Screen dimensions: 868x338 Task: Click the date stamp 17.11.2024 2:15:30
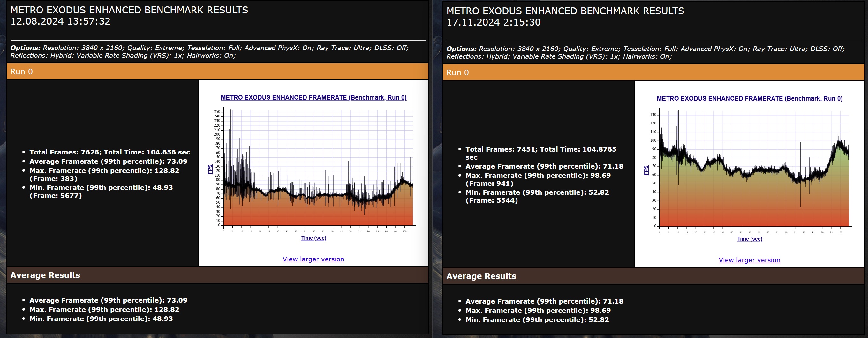coord(493,22)
